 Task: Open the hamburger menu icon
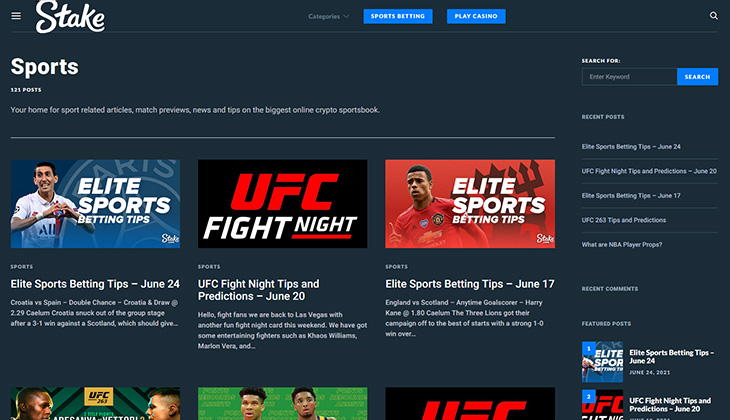(16, 16)
